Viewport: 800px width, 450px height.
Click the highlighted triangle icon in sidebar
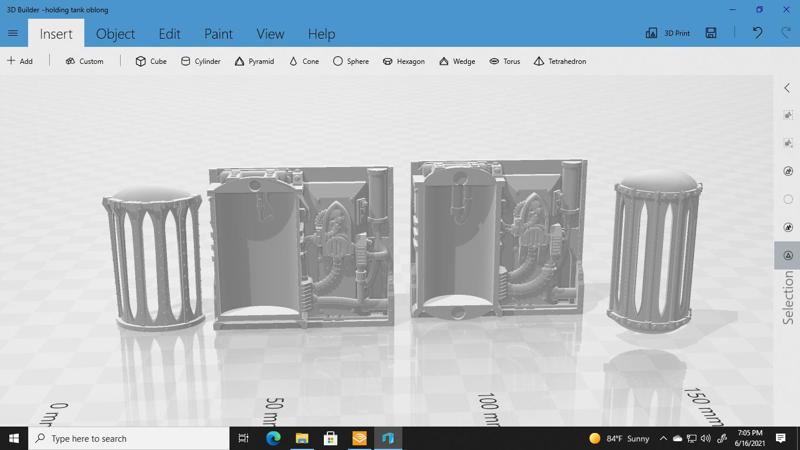pos(787,255)
